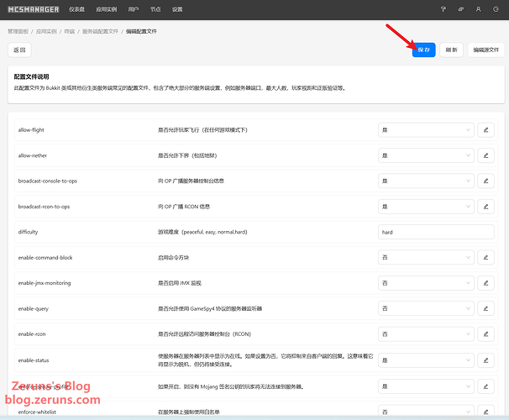Open the allow-flight value dropdown
509x420 pixels.
click(x=426, y=130)
